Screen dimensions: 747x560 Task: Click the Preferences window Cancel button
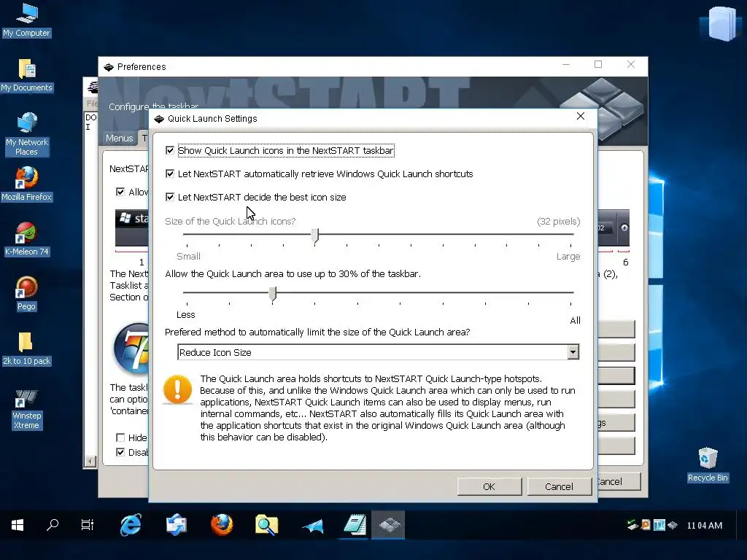click(x=619, y=481)
